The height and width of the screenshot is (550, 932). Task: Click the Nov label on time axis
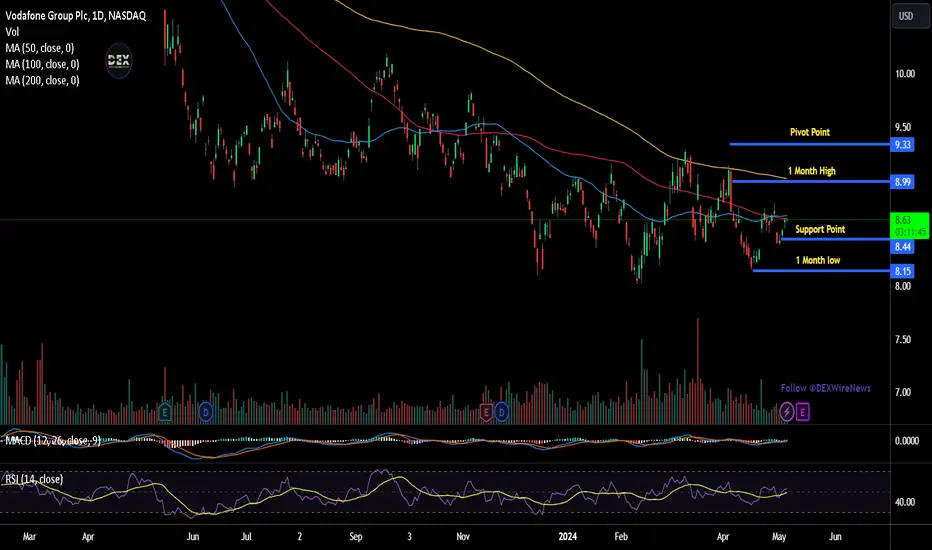point(462,536)
